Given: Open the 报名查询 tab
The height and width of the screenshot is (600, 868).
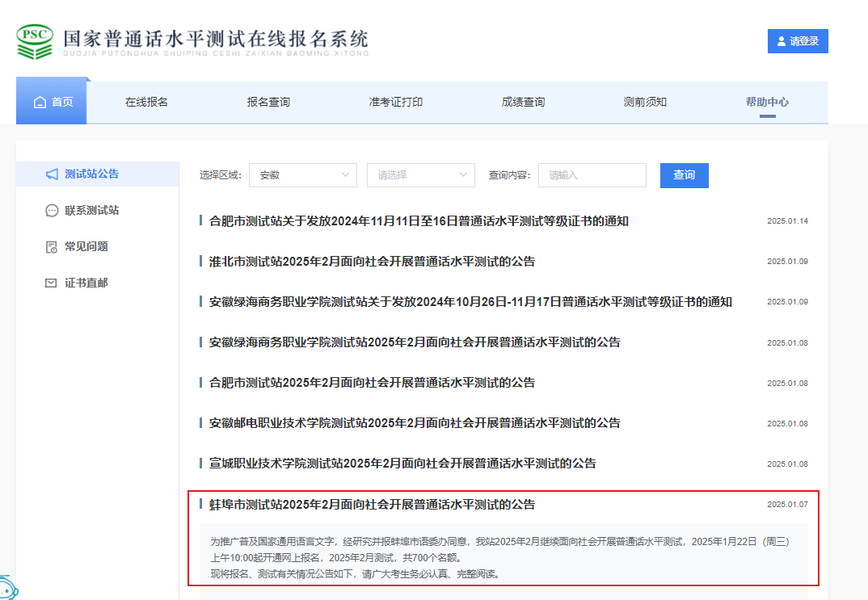Looking at the screenshot, I should point(268,103).
